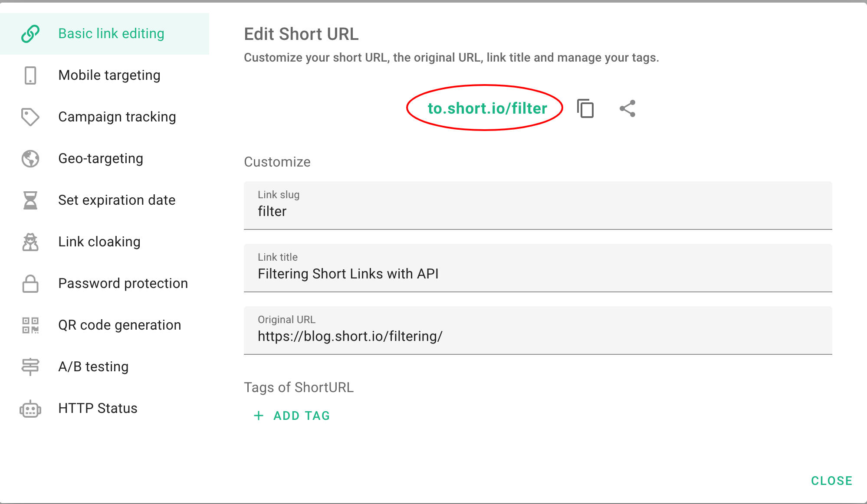Open the to.short.io/filter short link
Image resolution: width=867 pixels, height=504 pixels.
tap(487, 108)
